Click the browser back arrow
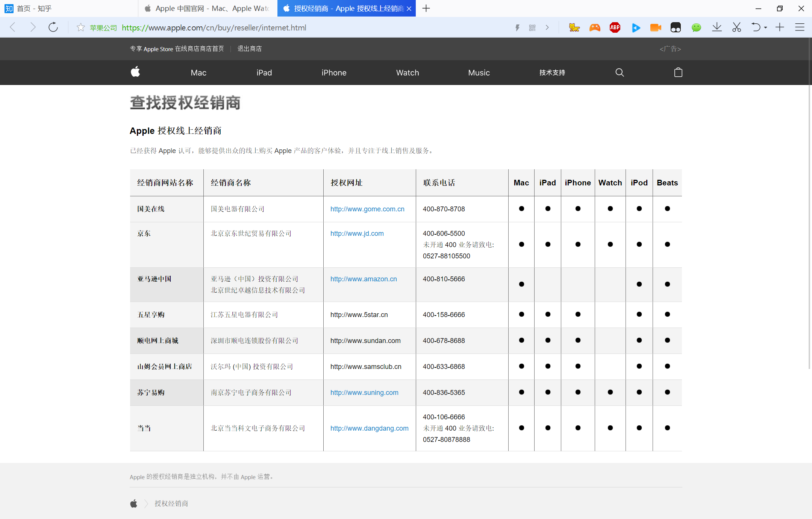 click(x=12, y=27)
